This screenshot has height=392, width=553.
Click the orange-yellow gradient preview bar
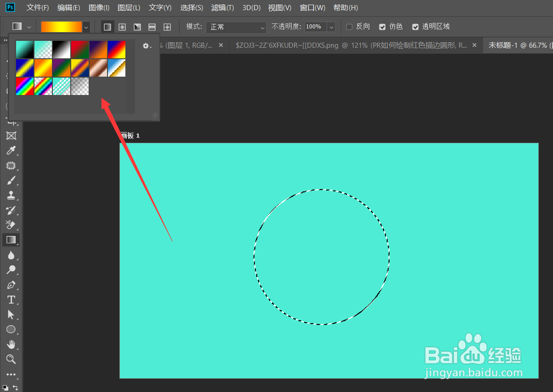click(61, 27)
